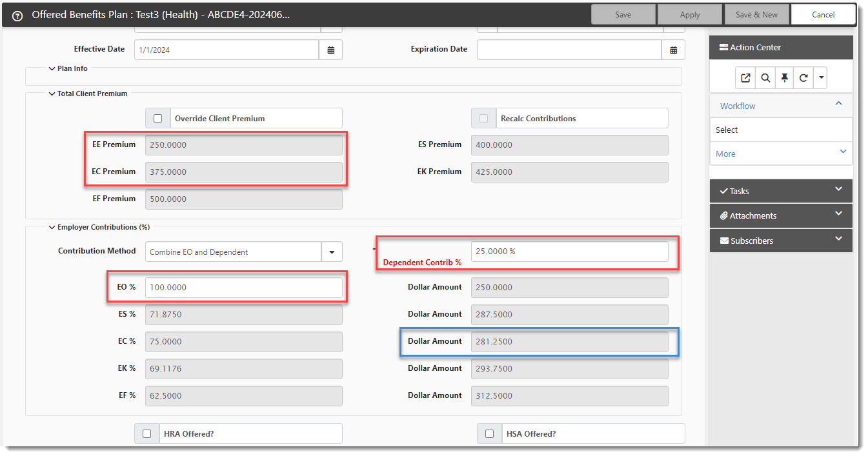Screen dimensions: 868x456
Task: Click the Cancel button
Action: [x=823, y=15]
